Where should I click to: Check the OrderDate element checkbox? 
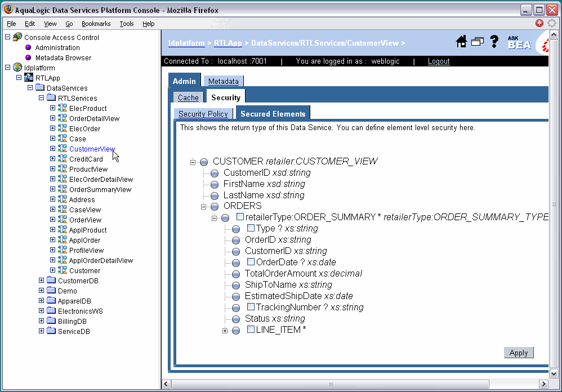(251, 261)
